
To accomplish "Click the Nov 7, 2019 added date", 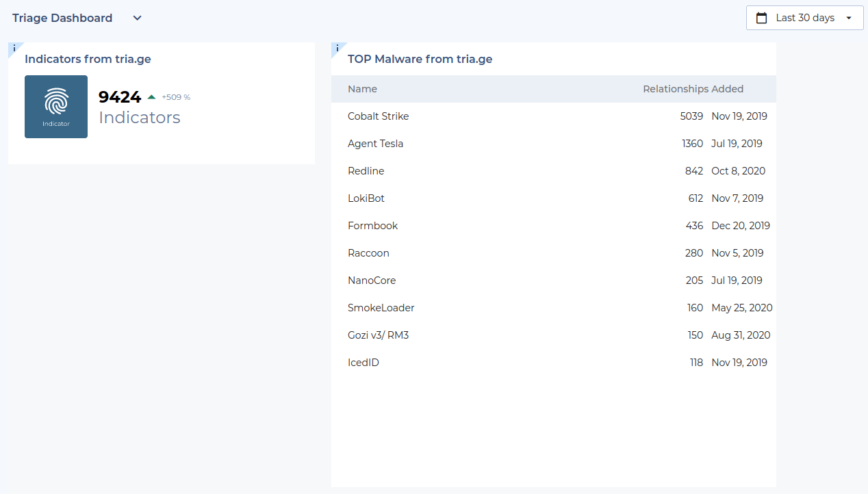I will point(737,198).
